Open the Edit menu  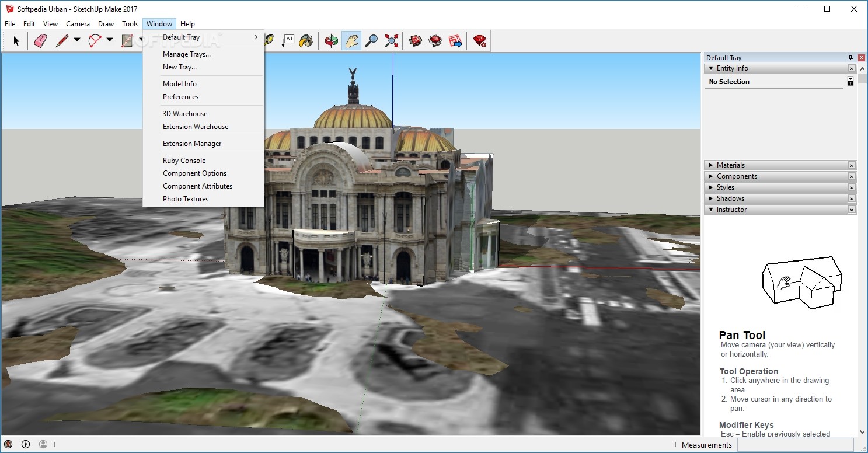(29, 24)
